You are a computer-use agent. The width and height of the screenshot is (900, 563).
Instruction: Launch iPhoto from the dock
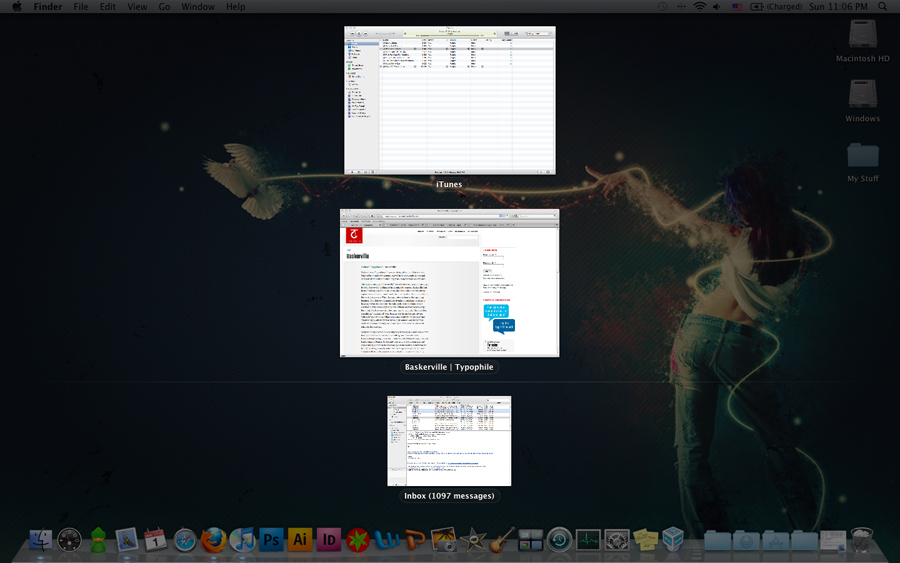click(444, 540)
